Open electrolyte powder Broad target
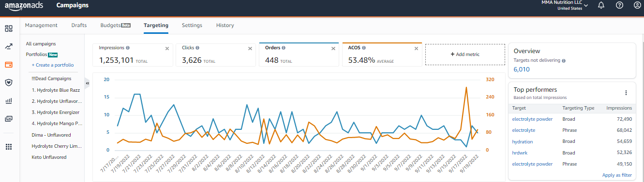 (532, 119)
